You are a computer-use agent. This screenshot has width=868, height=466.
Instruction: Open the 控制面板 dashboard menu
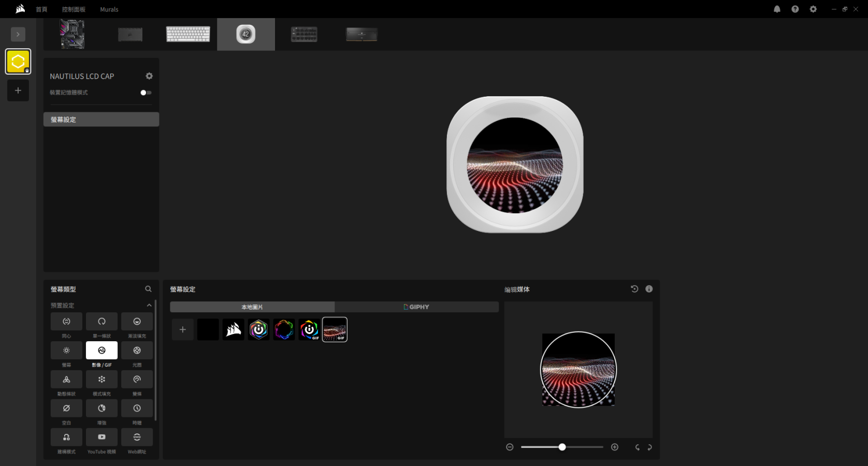(x=74, y=9)
